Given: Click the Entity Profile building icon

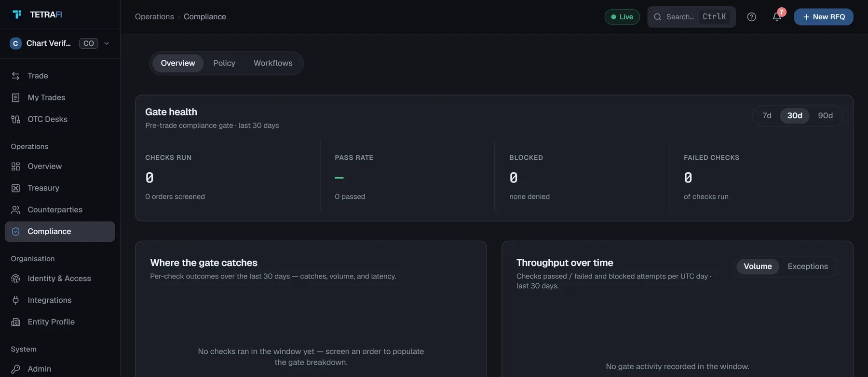Looking at the screenshot, I should pyautogui.click(x=16, y=322).
